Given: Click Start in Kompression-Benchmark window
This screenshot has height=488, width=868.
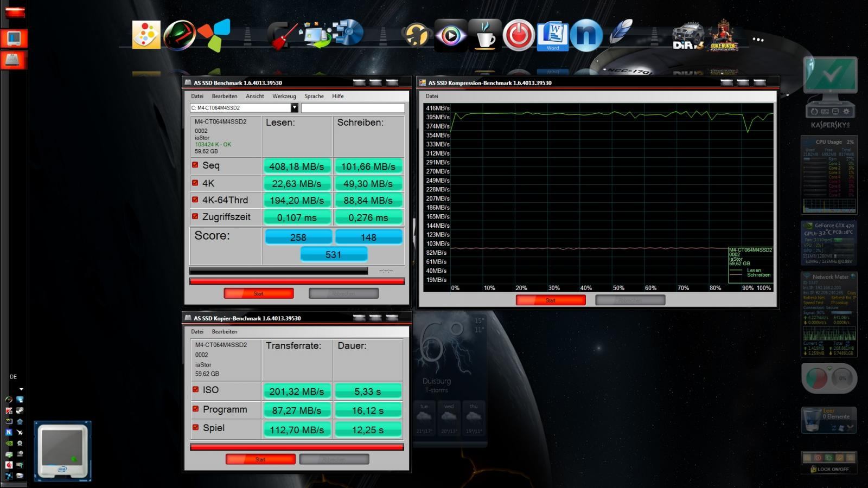Looking at the screenshot, I should tap(551, 300).
